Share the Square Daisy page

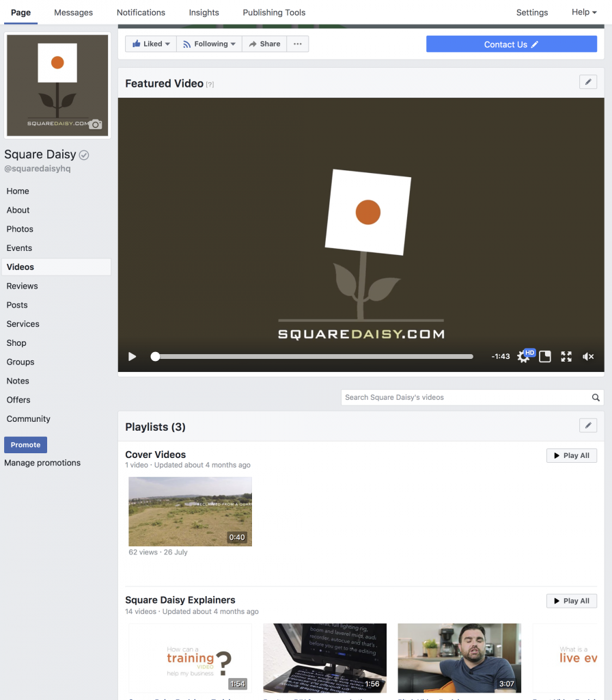(x=264, y=44)
